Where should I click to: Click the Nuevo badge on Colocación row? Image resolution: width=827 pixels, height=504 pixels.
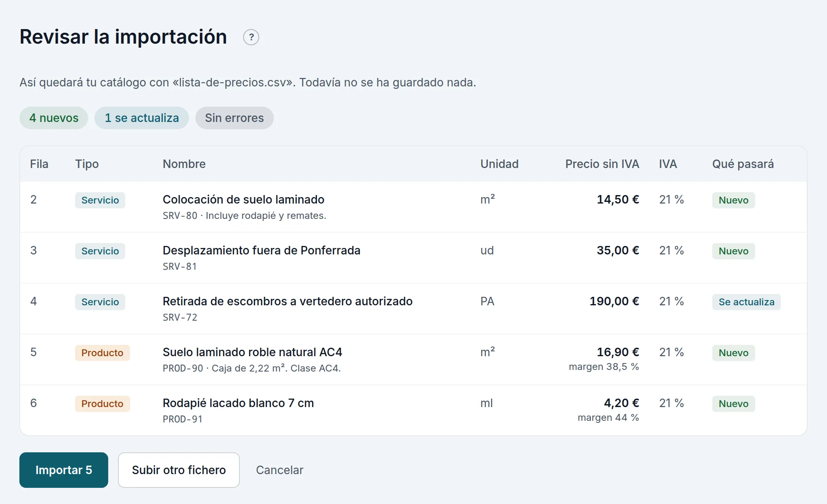point(733,200)
